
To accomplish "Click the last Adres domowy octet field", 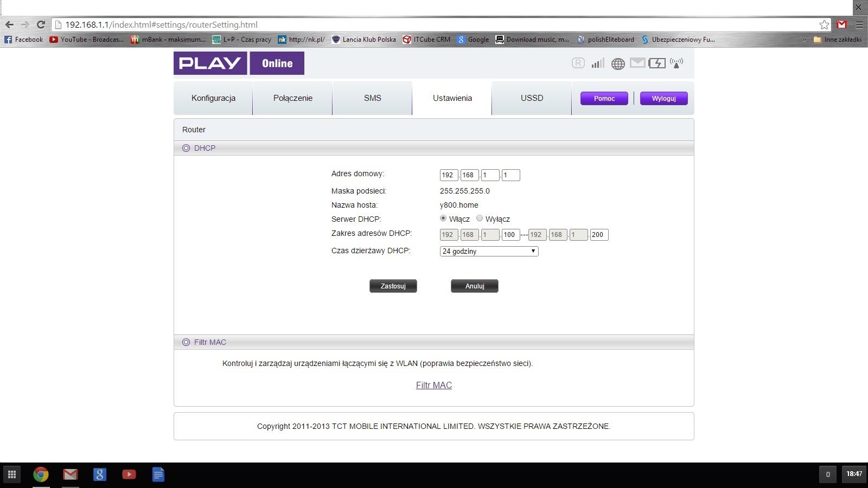I will pos(510,175).
